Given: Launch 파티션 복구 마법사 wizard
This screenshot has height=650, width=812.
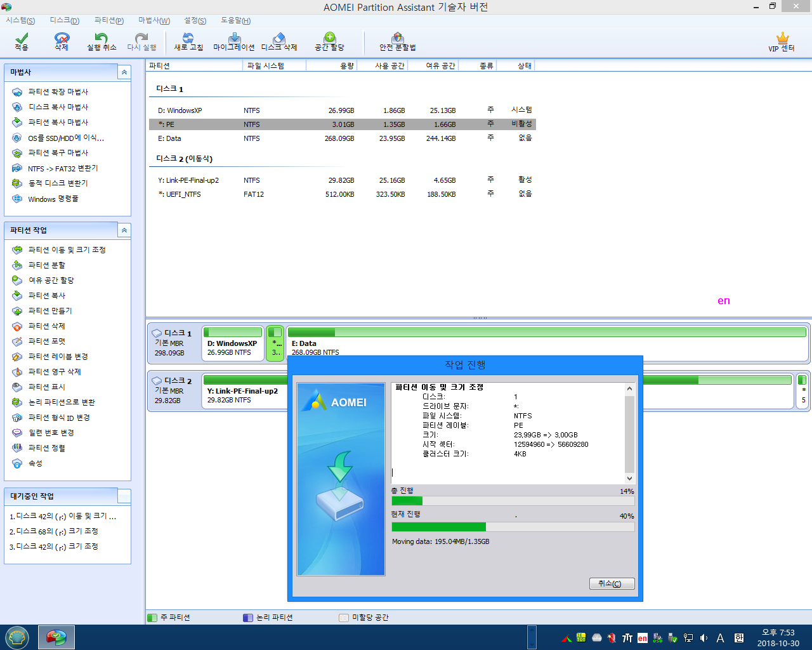Looking at the screenshot, I should (58, 153).
